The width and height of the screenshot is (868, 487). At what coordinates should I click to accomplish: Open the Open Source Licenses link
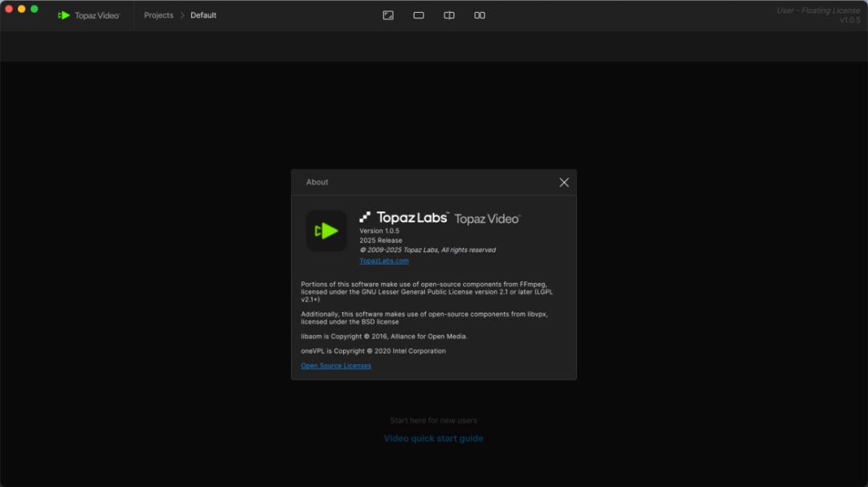tap(336, 366)
